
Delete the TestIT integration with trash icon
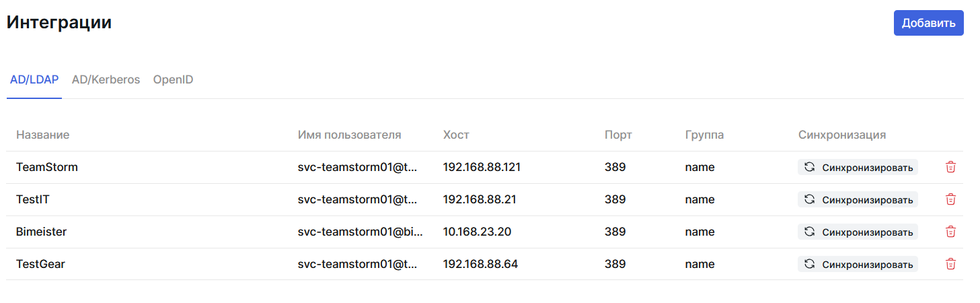point(950,199)
